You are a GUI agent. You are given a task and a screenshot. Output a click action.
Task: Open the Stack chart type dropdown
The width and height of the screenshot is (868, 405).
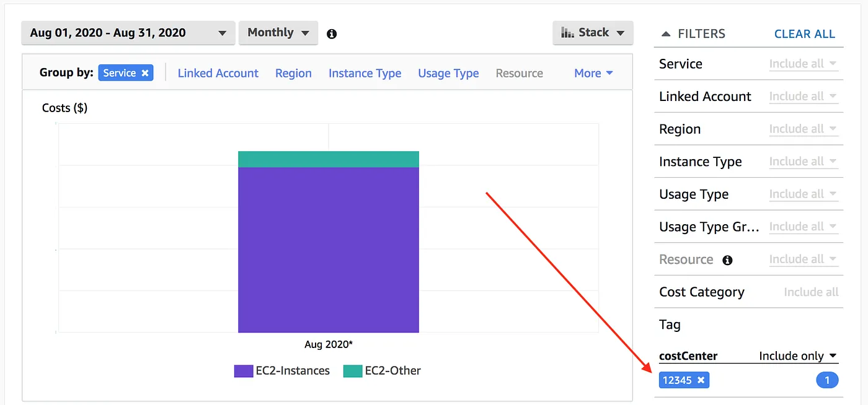(x=593, y=33)
